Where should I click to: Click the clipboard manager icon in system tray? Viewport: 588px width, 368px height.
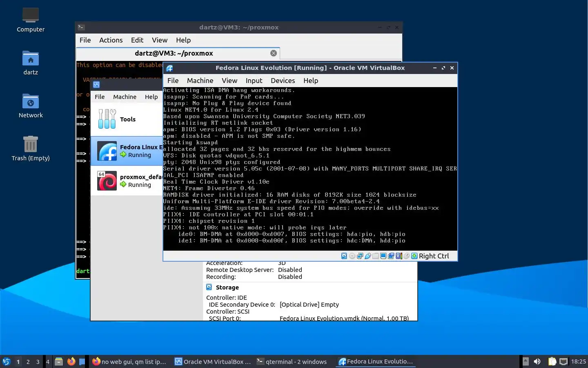point(552,361)
